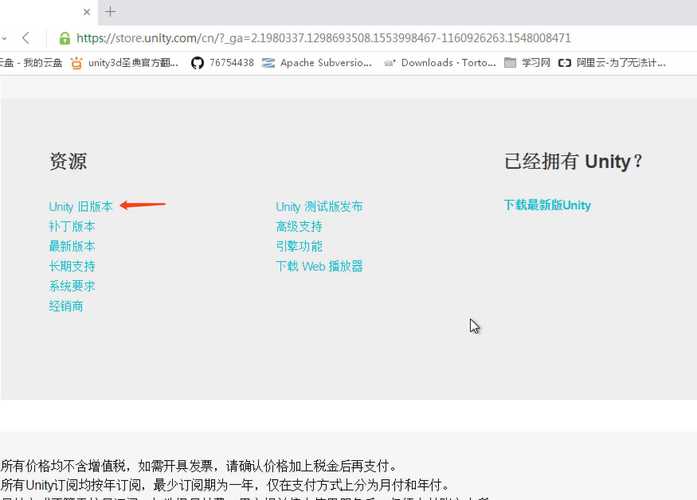This screenshot has width=697, height=500.
Task: Open the 阿里云 bookmark
Action: pyautogui.click(x=612, y=63)
